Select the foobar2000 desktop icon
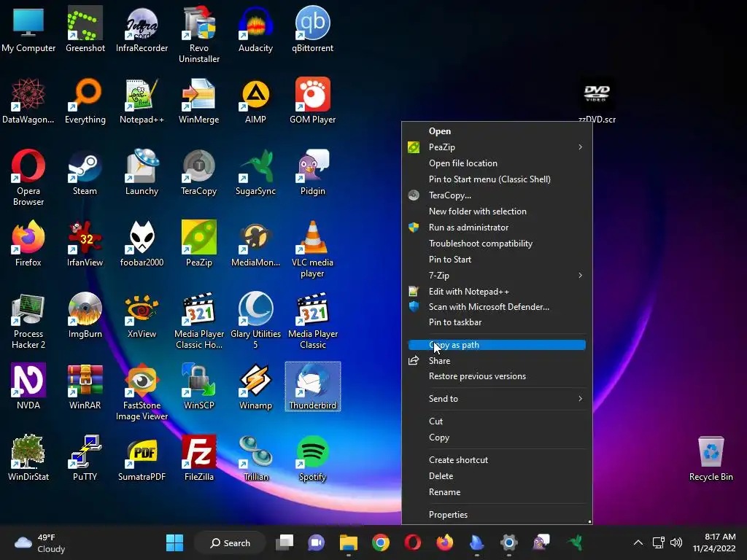The height and width of the screenshot is (560, 747). click(x=142, y=244)
